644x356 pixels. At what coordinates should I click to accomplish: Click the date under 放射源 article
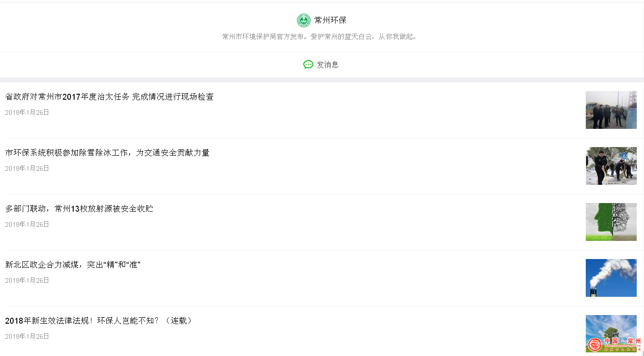[27, 224]
